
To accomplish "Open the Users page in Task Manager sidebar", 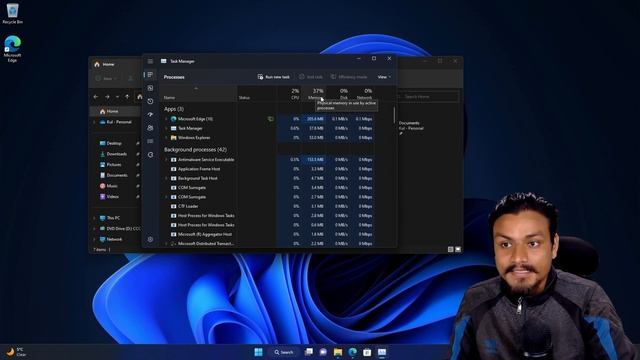I will (150, 128).
